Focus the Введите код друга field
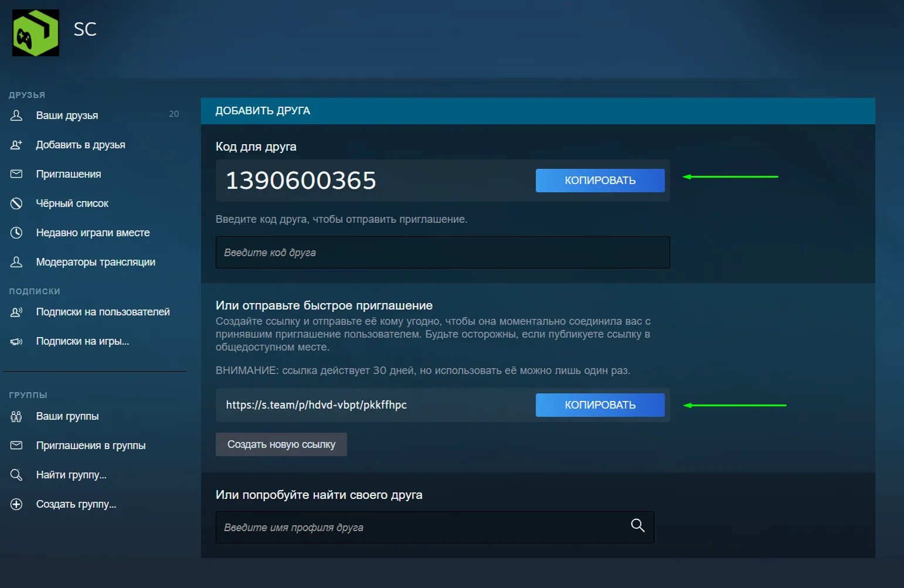The image size is (904, 588). coord(443,253)
